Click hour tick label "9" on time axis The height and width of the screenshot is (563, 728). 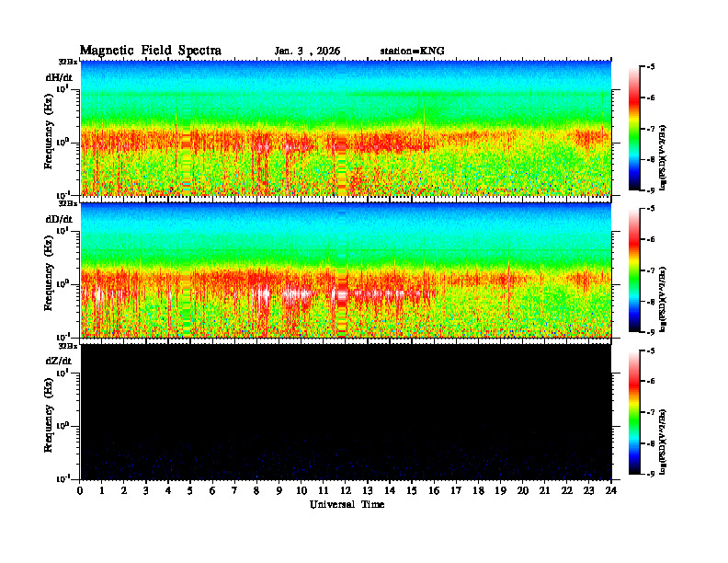[x=279, y=490]
